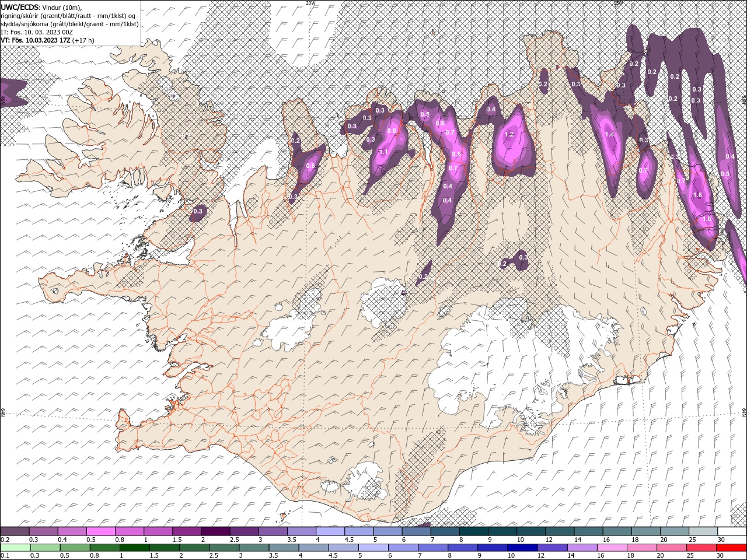
Task: Click the crimson swatch labeled 25 in the bottom legend row
Action: (701, 548)
